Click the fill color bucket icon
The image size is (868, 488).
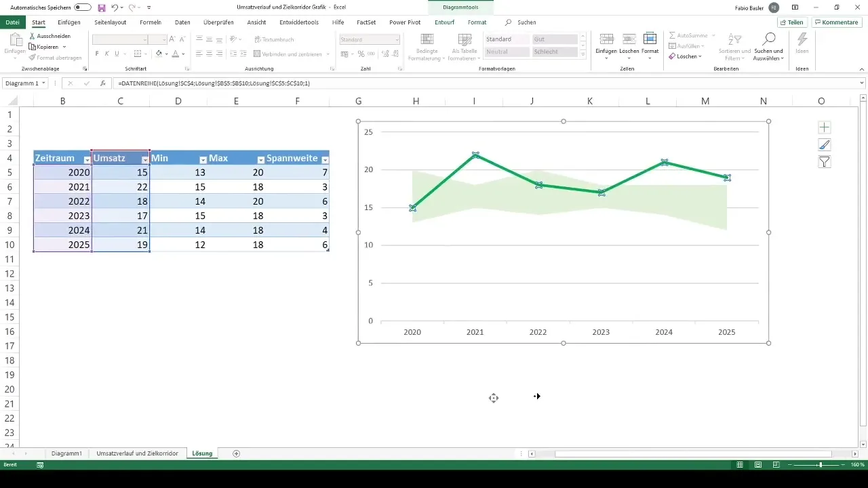(x=159, y=54)
